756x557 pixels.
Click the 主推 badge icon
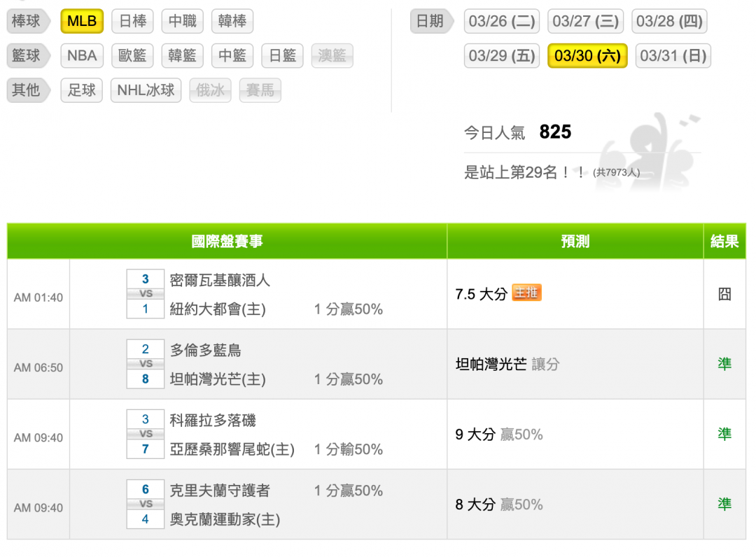[526, 292]
